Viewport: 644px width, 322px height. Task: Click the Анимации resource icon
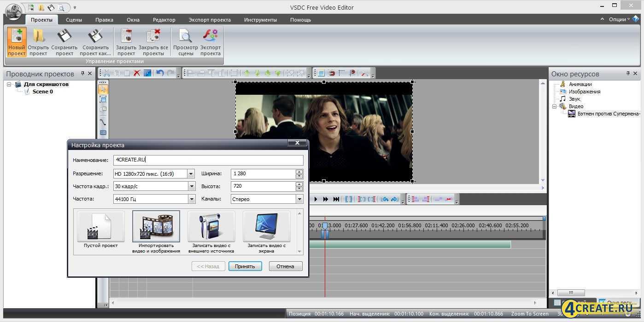point(562,84)
